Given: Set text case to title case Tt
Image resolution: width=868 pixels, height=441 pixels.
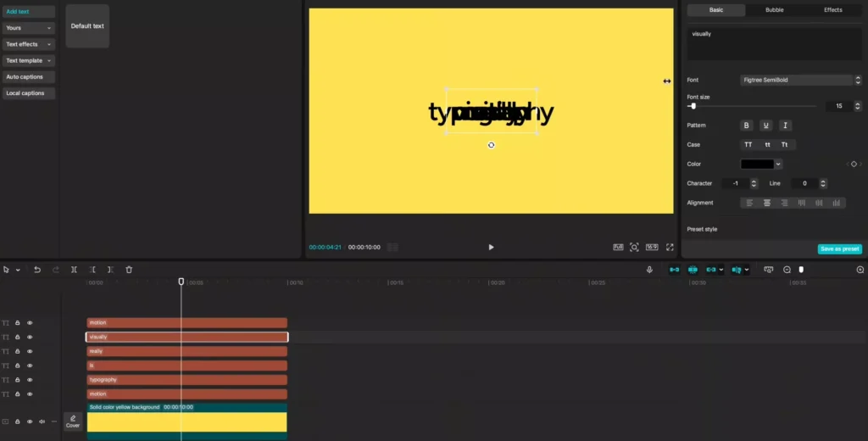Looking at the screenshot, I should pos(784,145).
